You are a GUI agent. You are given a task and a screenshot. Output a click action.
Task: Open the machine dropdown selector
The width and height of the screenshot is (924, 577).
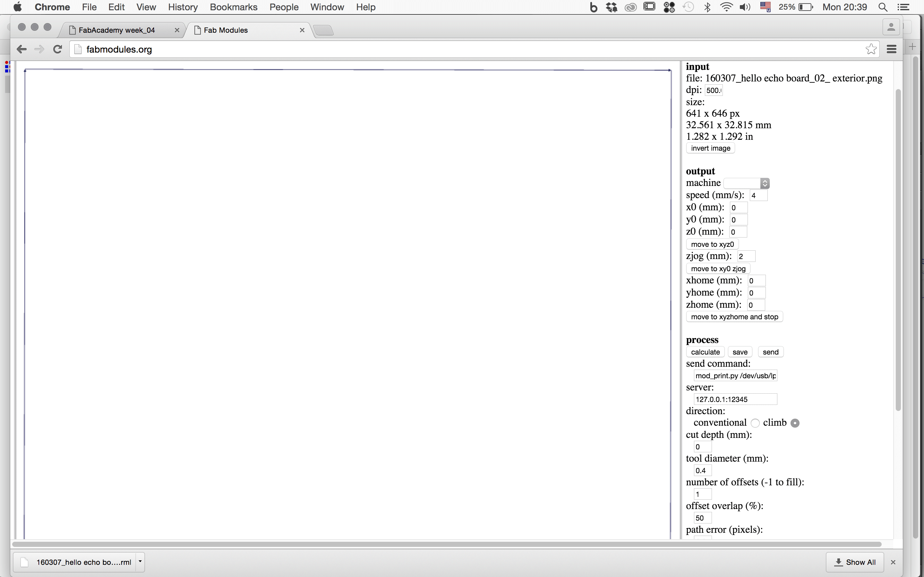coord(747,183)
